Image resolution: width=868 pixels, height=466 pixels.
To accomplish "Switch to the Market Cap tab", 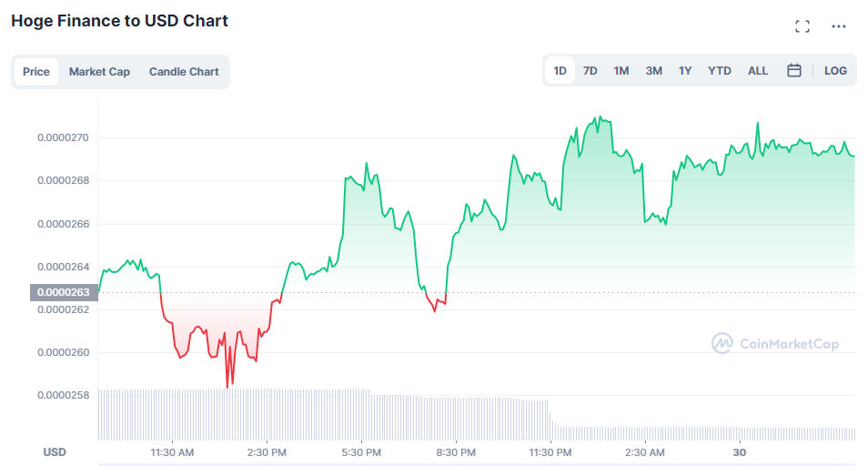I will click(x=99, y=71).
